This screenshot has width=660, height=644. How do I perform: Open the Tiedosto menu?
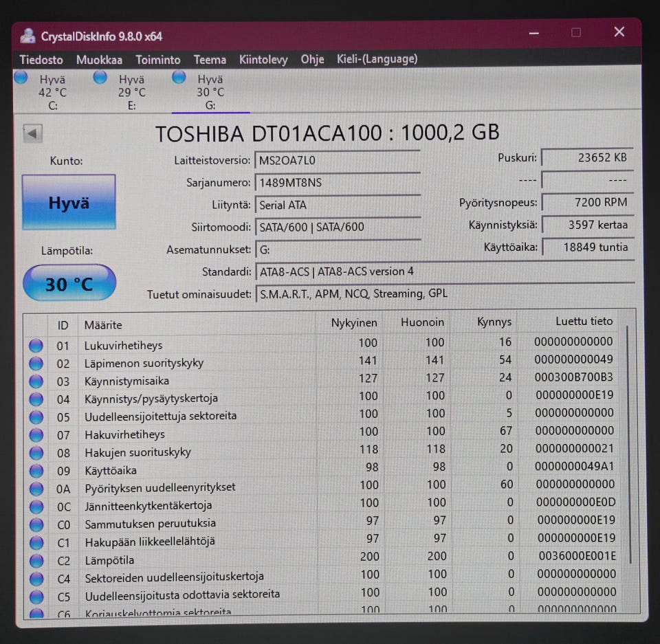pos(41,60)
